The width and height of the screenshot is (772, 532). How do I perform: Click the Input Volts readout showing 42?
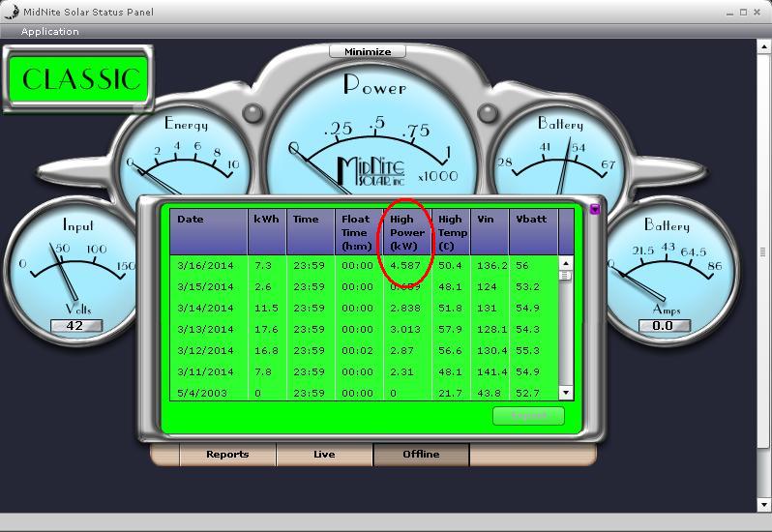click(x=76, y=326)
